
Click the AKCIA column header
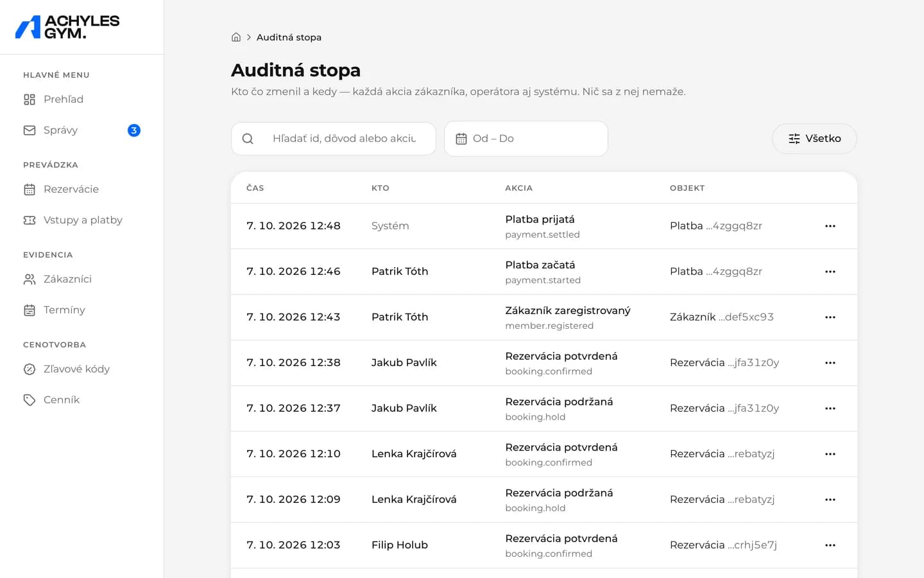pyautogui.click(x=518, y=188)
